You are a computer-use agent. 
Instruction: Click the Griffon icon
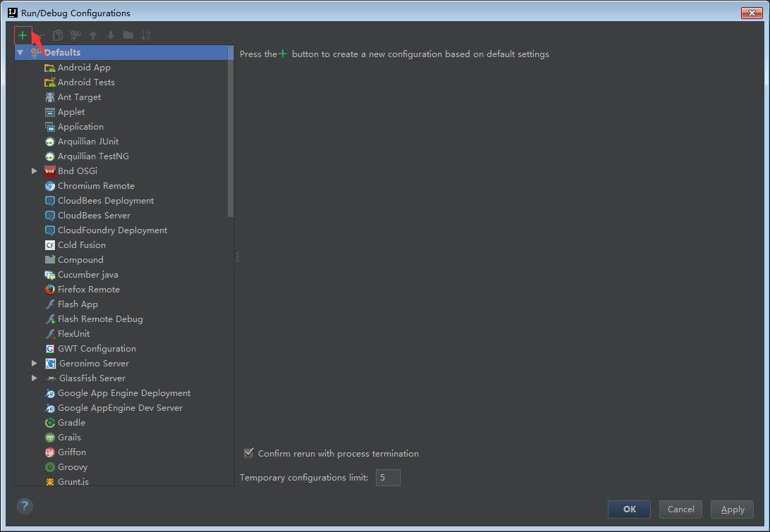(49, 452)
